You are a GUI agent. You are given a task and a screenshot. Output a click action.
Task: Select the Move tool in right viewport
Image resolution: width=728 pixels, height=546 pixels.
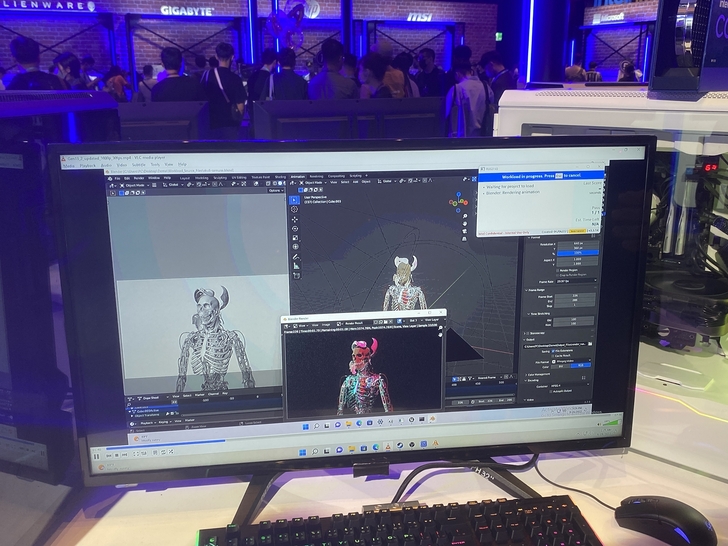(x=295, y=219)
